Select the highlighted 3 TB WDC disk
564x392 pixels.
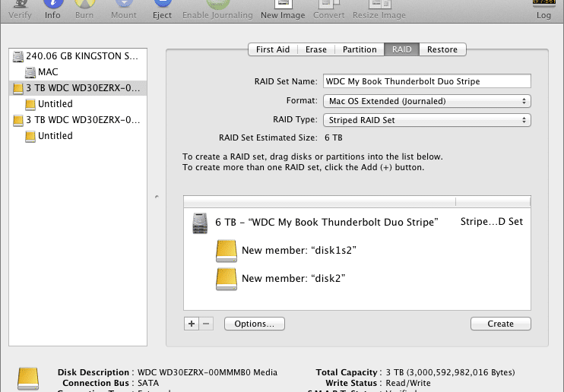(x=78, y=88)
